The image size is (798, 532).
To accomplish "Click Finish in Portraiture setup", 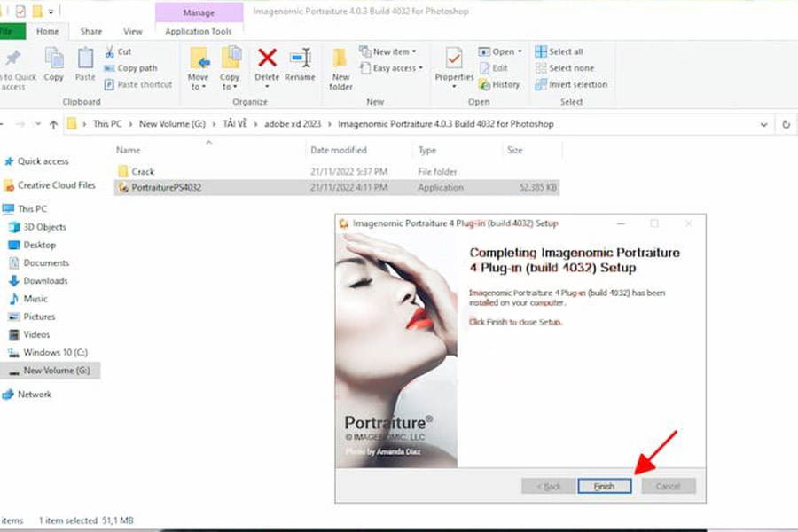I will click(x=604, y=486).
